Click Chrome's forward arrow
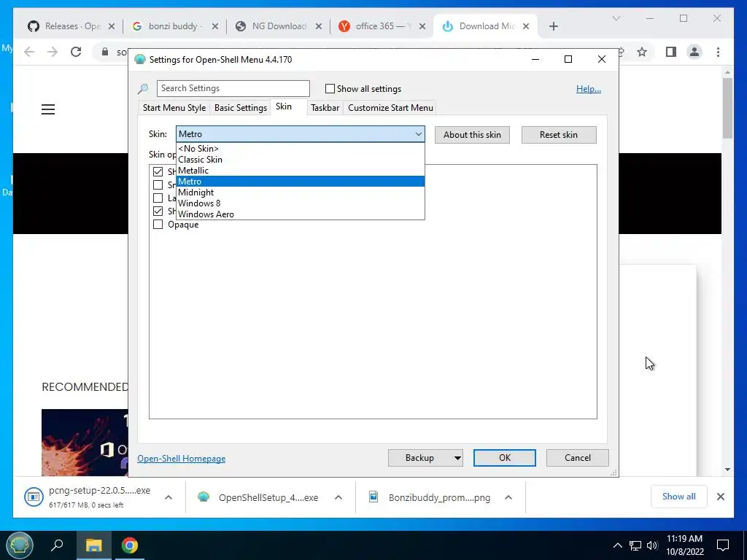 pos(53,52)
